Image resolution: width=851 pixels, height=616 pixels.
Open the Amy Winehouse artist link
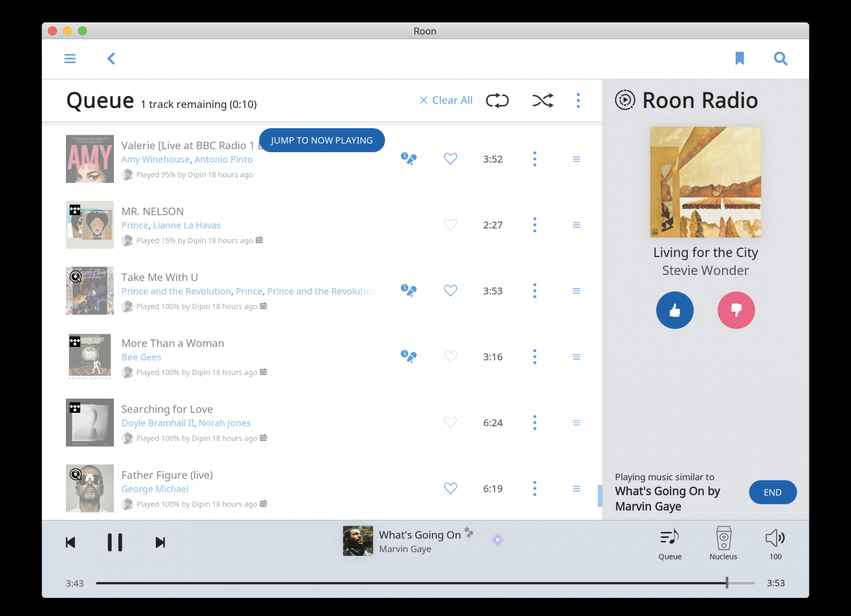pyautogui.click(x=155, y=160)
